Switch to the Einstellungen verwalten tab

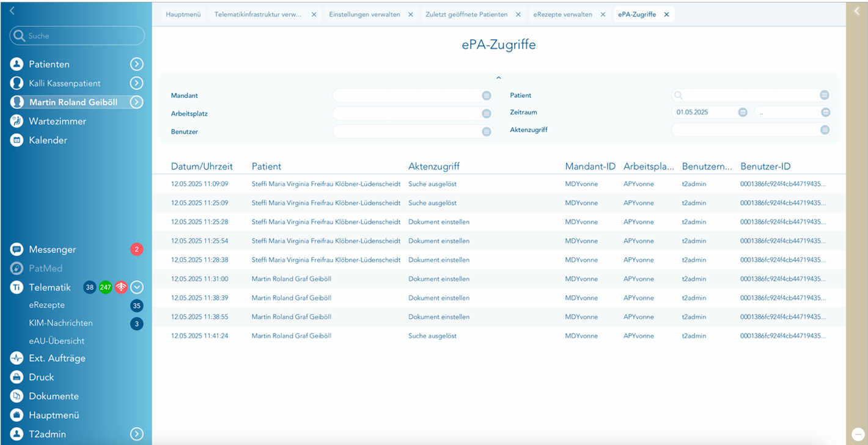point(364,15)
